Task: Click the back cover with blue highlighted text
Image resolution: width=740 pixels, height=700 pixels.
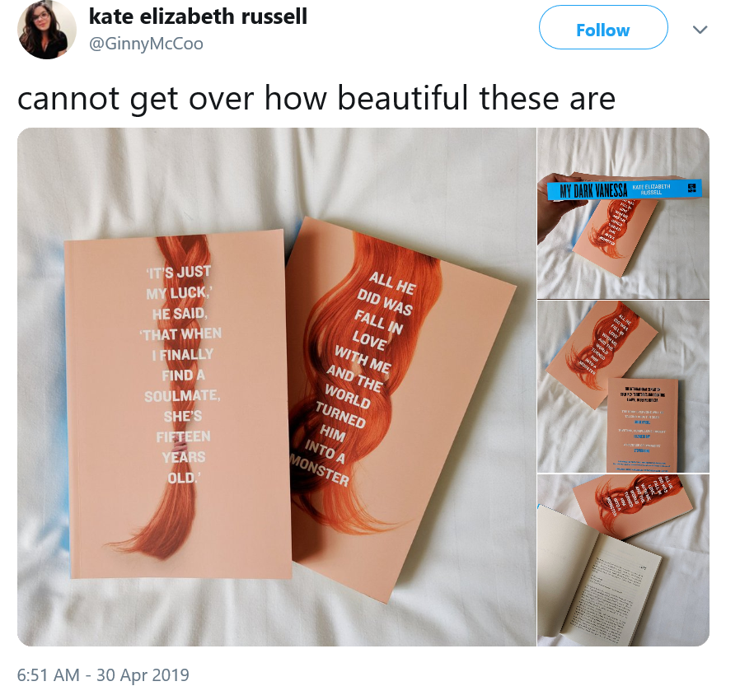Action: pos(642,425)
